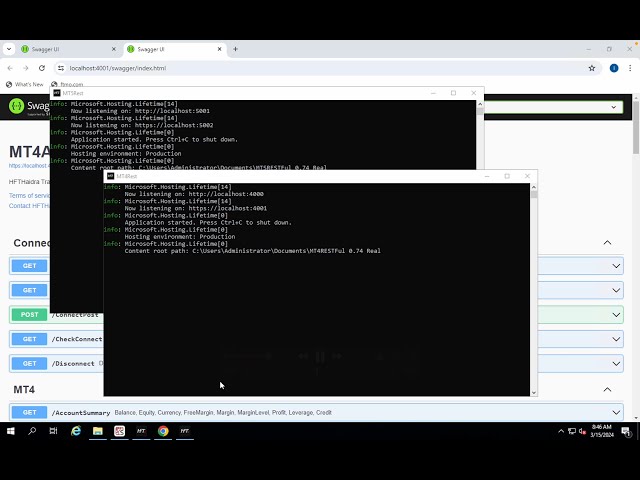Open the /AccountSummary endpoint path

point(81,413)
